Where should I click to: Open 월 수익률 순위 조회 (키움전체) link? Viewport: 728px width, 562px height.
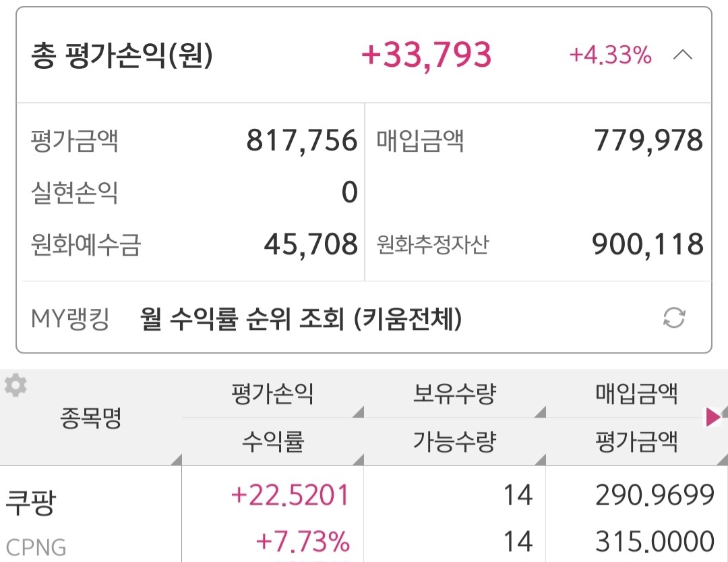[301, 318]
